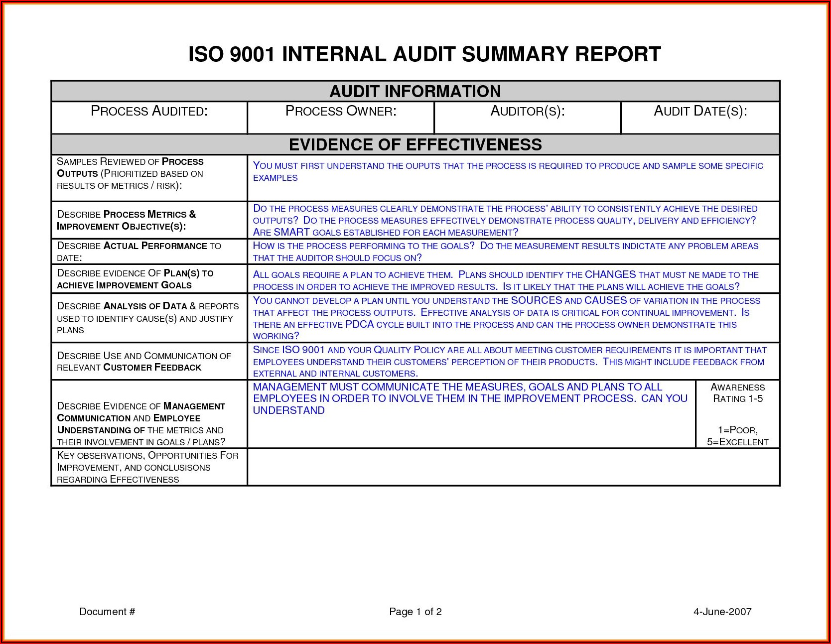Click the empty Key Observations answer cell
Viewport: 831px width, 644px height.
click(x=513, y=467)
